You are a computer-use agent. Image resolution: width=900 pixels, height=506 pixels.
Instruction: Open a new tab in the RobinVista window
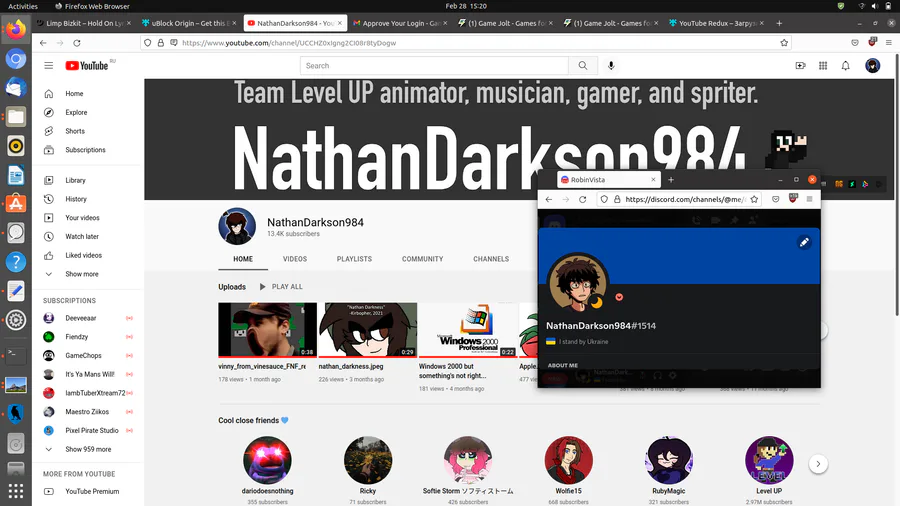coord(670,180)
